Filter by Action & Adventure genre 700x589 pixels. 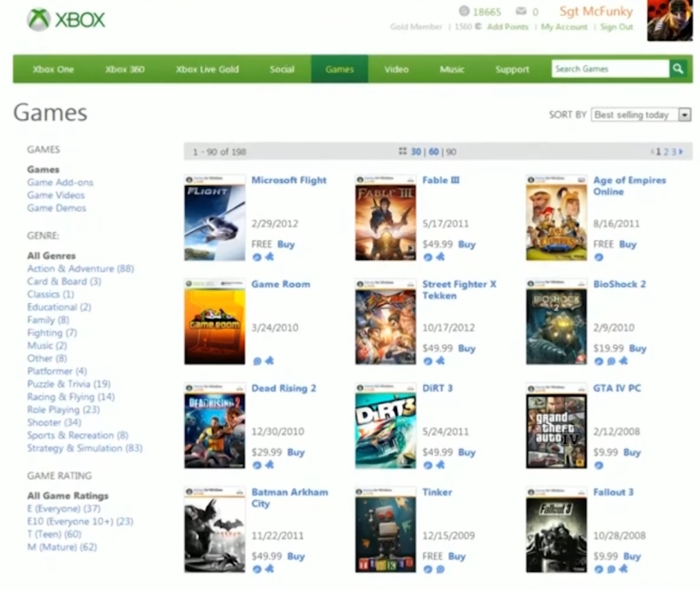(x=80, y=269)
